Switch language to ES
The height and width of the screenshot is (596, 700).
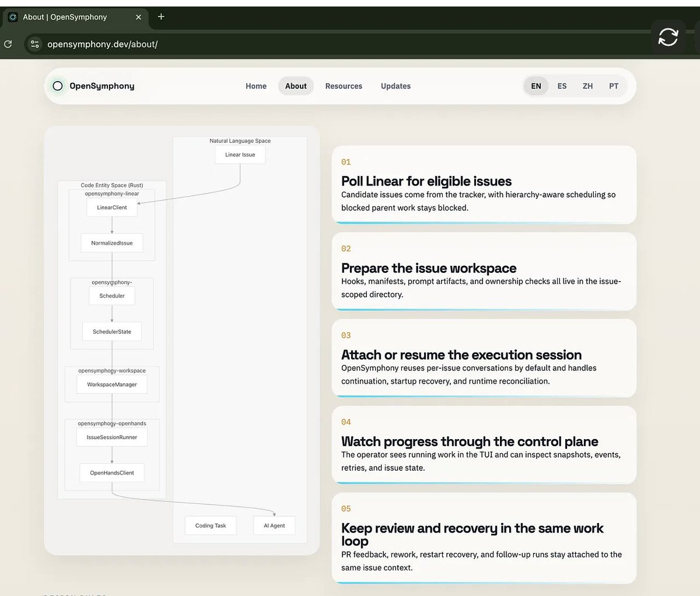pos(562,86)
